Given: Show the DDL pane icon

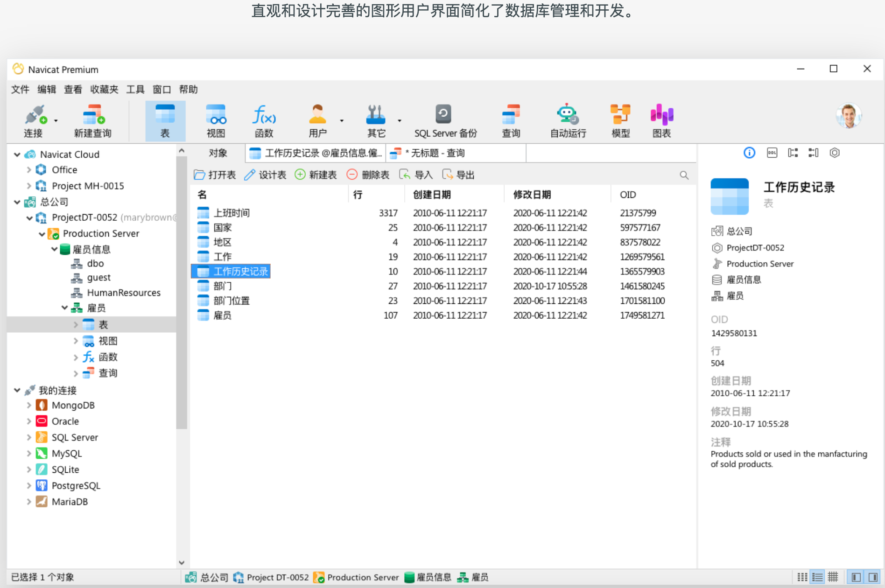Looking at the screenshot, I should click(x=772, y=153).
